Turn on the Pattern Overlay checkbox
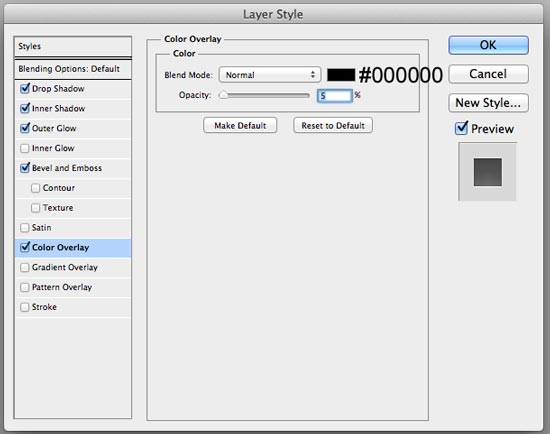The width and height of the screenshot is (550, 434). (25, 287)
